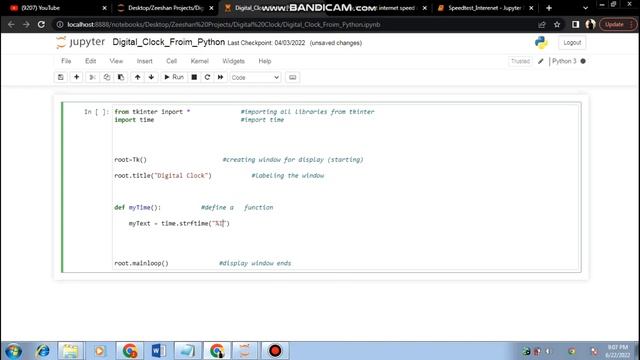Open the command palette keyboard icon
This screenshot has width=640, height=360.
click(293, 77)
